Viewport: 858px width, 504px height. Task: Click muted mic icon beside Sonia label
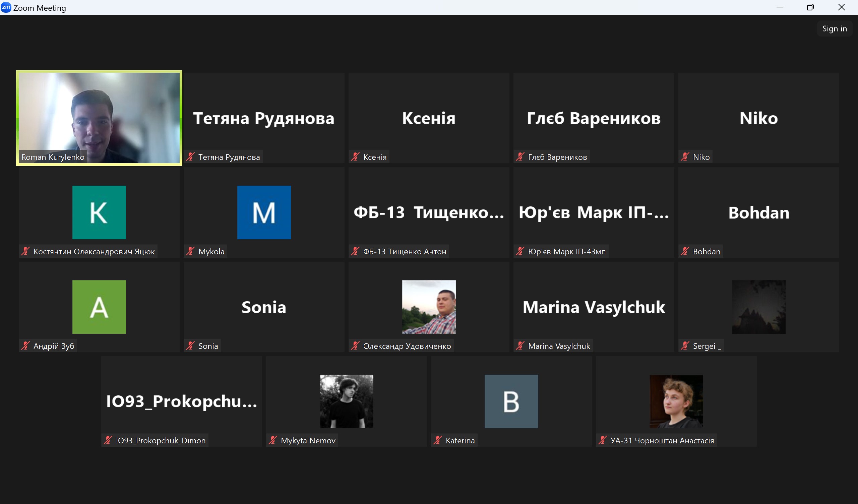pos(190,345)
